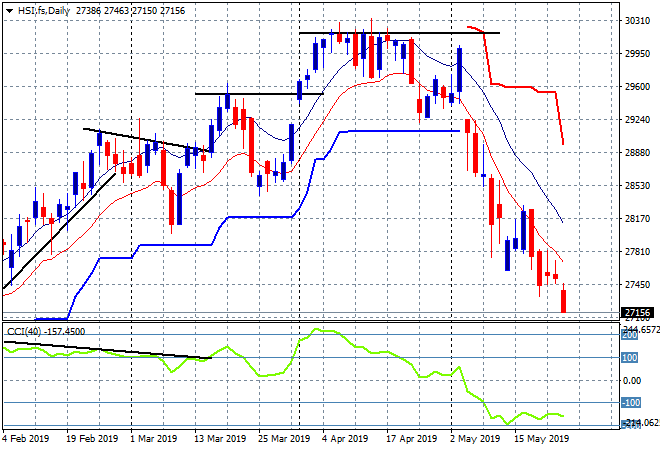Click the current price label 27156
Image resolution: width=660 pixels, height=450 pixels.
(637, 313)
